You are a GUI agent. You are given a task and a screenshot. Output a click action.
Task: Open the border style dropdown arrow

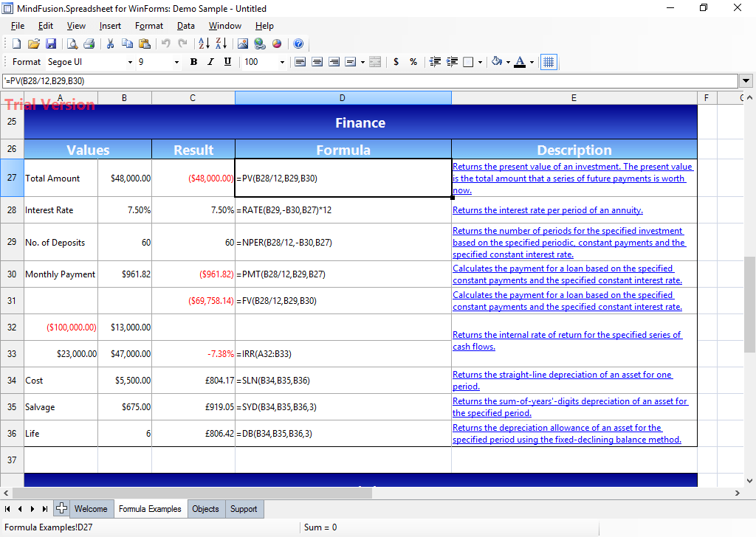pos(480,62)
